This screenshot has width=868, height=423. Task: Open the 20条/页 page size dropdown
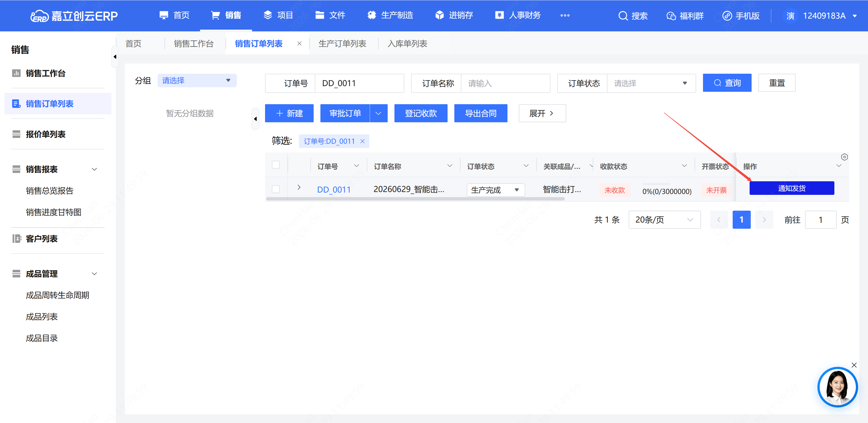[x=665, y=220]
